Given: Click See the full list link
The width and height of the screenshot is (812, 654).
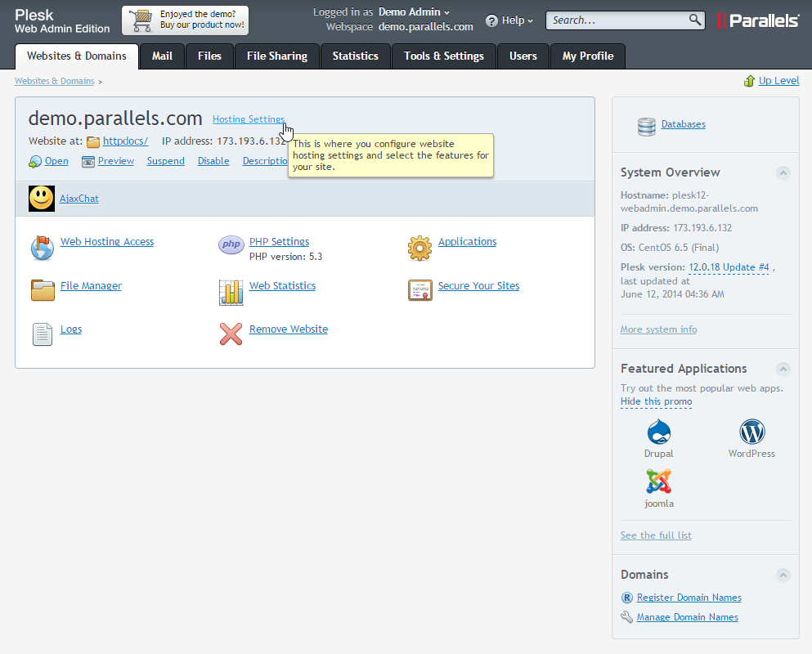Looking at the screenshot, I should [x=656, y=535].
